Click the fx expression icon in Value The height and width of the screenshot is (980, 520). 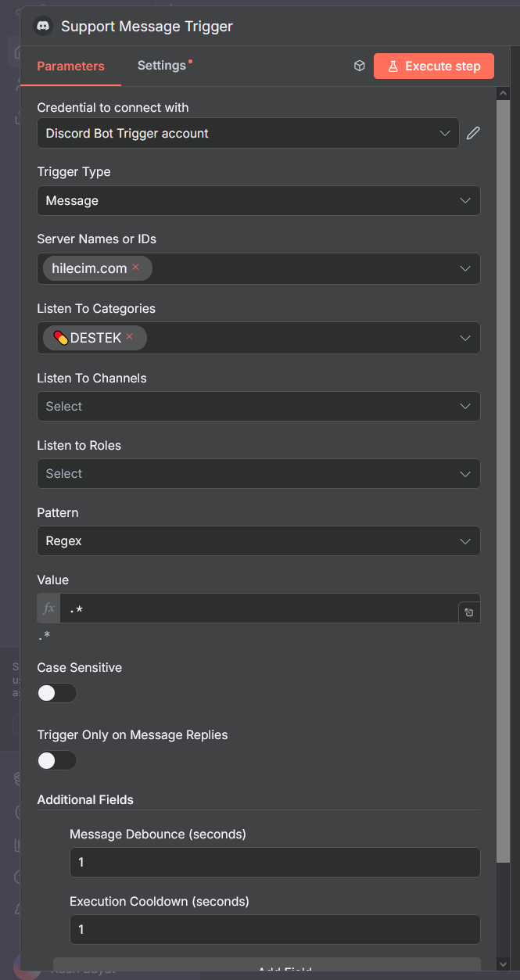click(x=48, y=608)
